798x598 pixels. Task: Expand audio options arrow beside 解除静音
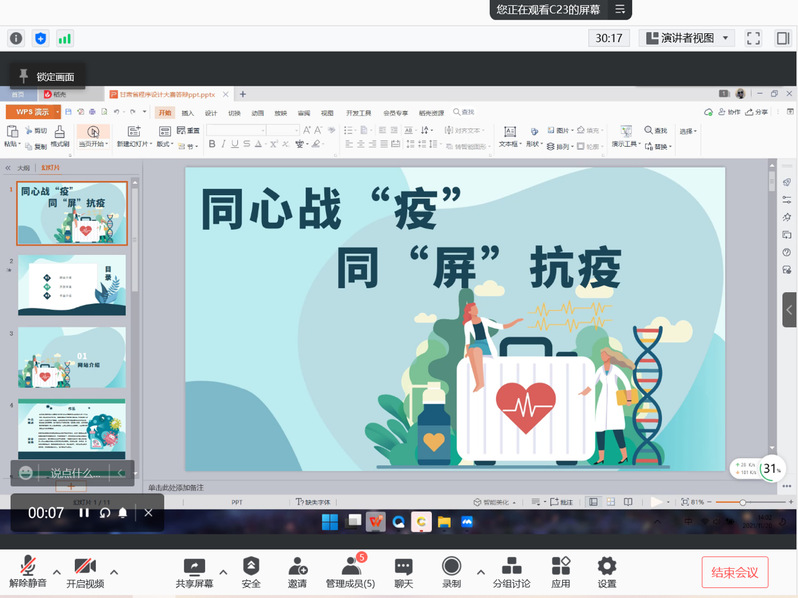(57, 572)
